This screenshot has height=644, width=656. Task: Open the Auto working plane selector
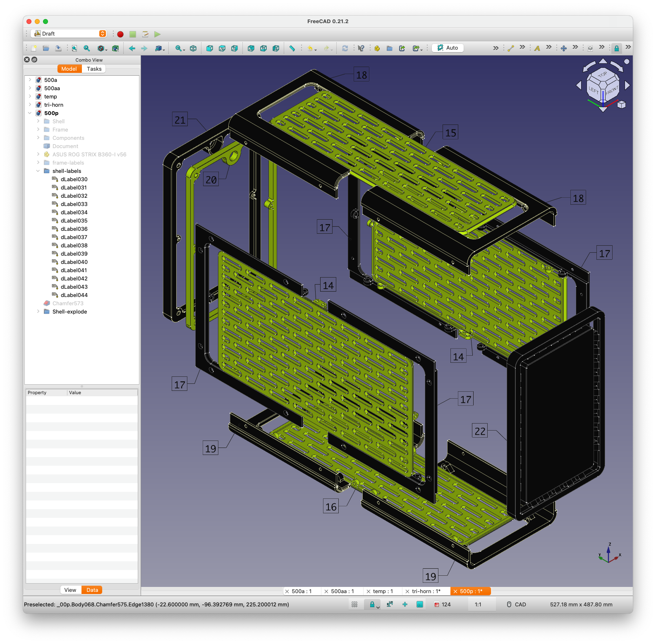pyautogui.click(x=448, y=48)
